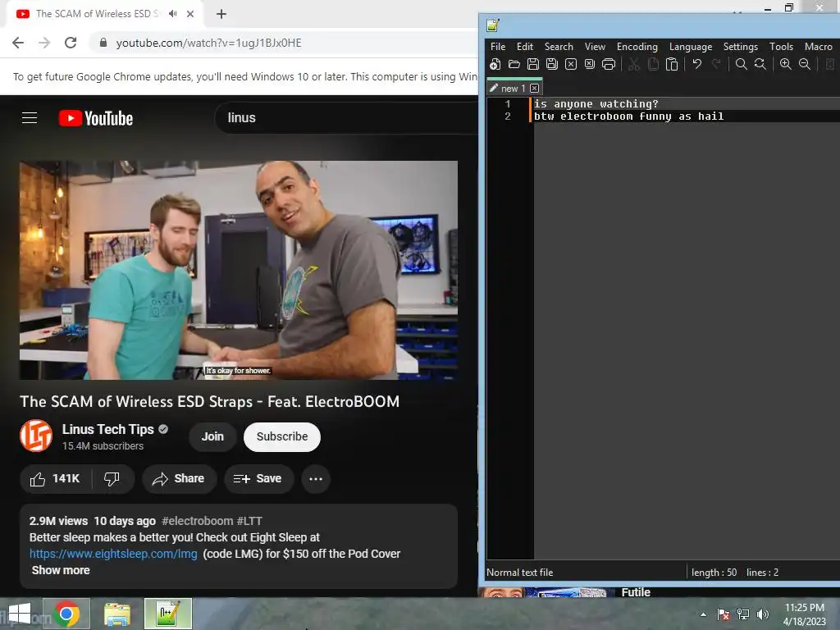Image resolution: width=840 pixels, height=630 pixels.
Task: Open Replace via the Notepad++ replace icon
Action: [760, 64]
